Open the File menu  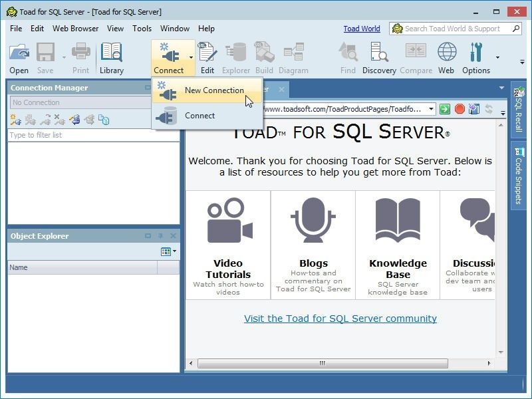pyautogui.click(x=16, y=29)
